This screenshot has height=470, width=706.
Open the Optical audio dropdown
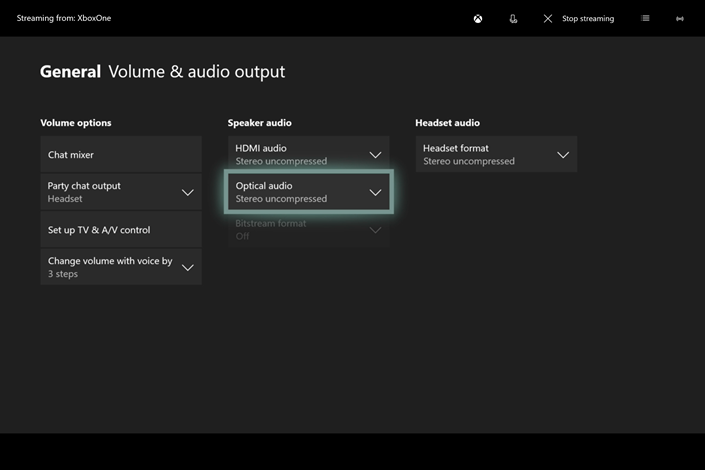308,192
